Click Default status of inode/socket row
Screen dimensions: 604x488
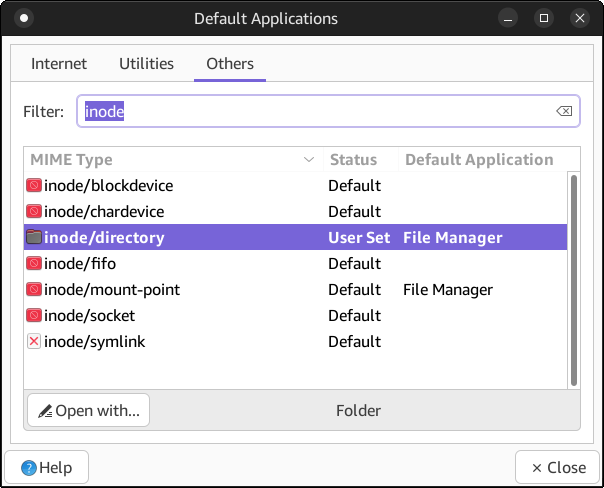354,315
